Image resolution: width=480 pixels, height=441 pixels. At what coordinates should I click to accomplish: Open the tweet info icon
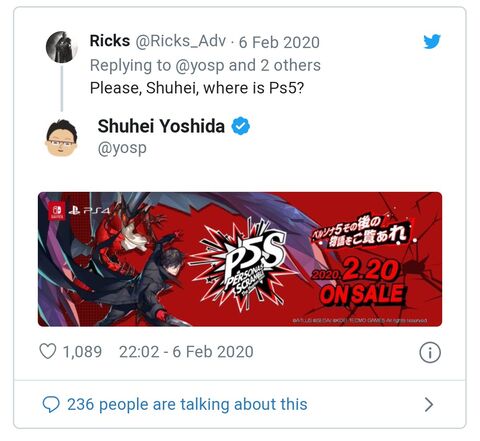tap(430, 352)
